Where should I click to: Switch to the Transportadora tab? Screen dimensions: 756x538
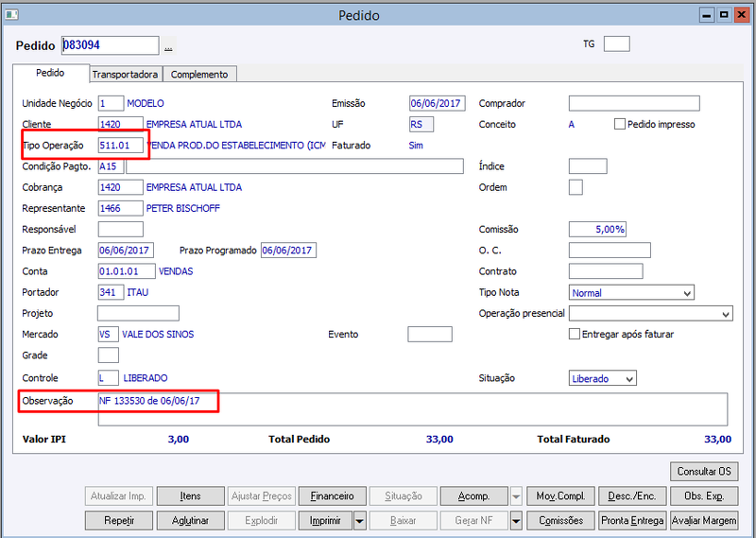pyautogui.click(x=126, y=75)
